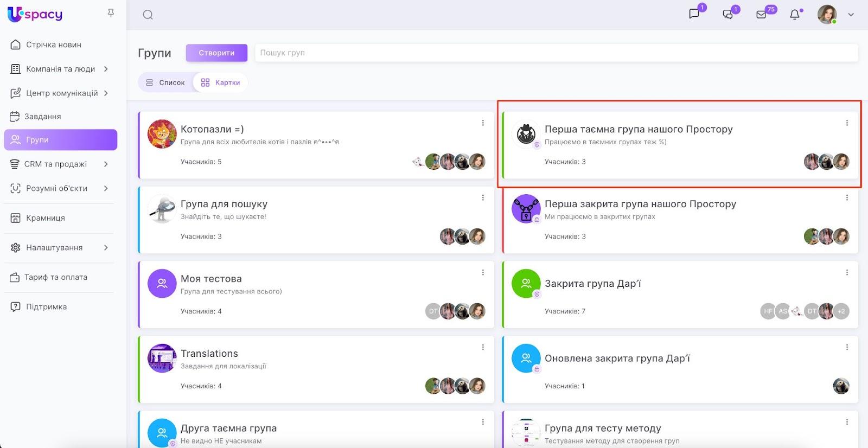
Task: Open the comments bubble icon in header
Action: pos(728,15)
